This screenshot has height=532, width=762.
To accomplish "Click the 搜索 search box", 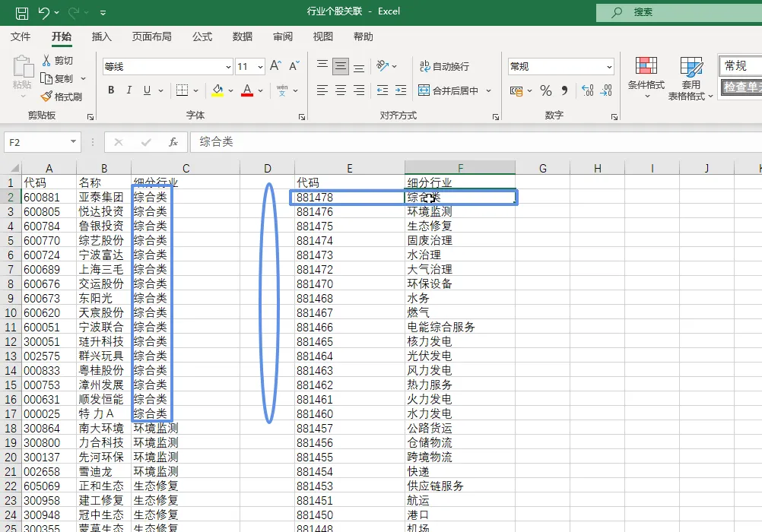I will pos(679,13).
